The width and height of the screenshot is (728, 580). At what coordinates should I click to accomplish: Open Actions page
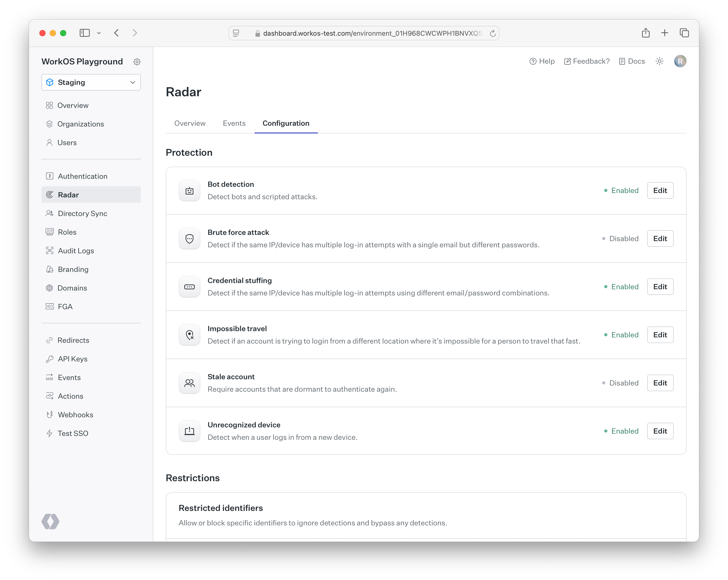pos(91,396)
